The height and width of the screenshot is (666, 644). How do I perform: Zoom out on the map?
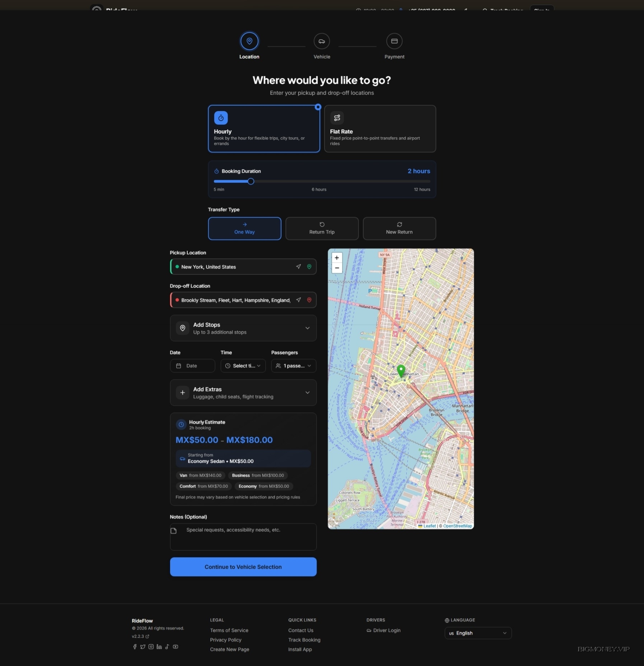337,268
